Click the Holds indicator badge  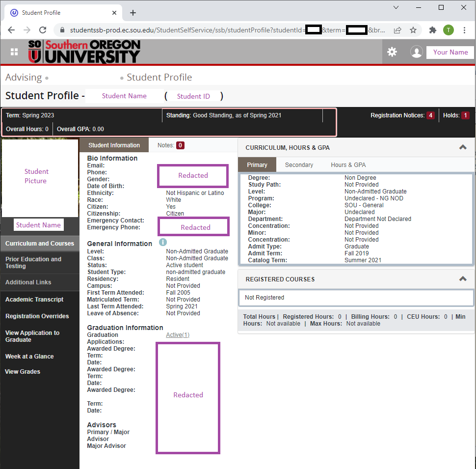pos(465,115)
